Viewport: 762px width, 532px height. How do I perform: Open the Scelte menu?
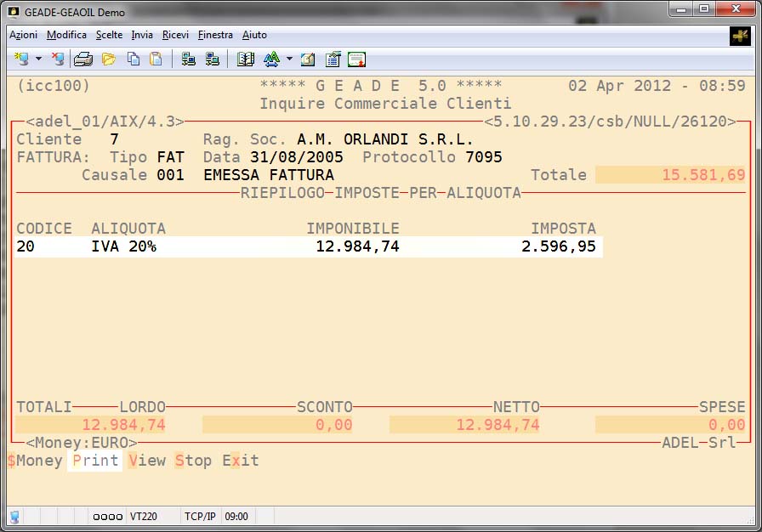pos(109,35)
